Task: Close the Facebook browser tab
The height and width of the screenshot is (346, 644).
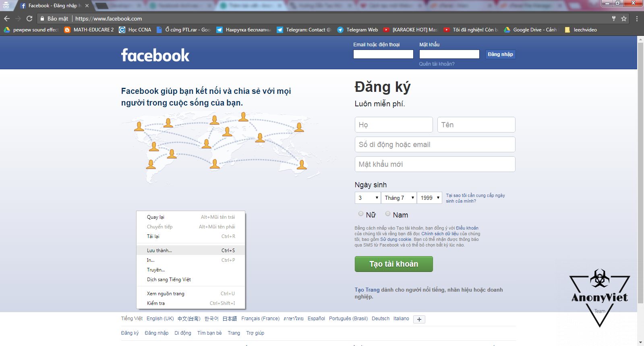Action: (87, 6)
